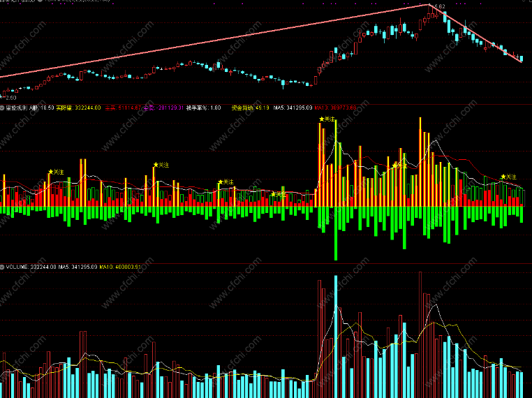The width and height of the screenshot is (532, 398).
Task: Click the rightmost ★关注 marker
Action: (x=508, y=177)
